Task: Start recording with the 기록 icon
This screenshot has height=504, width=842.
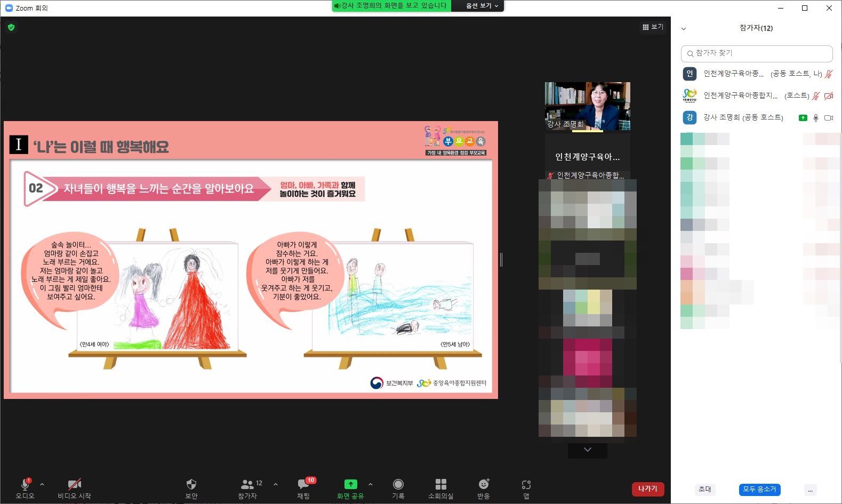Action: [398, 484]
